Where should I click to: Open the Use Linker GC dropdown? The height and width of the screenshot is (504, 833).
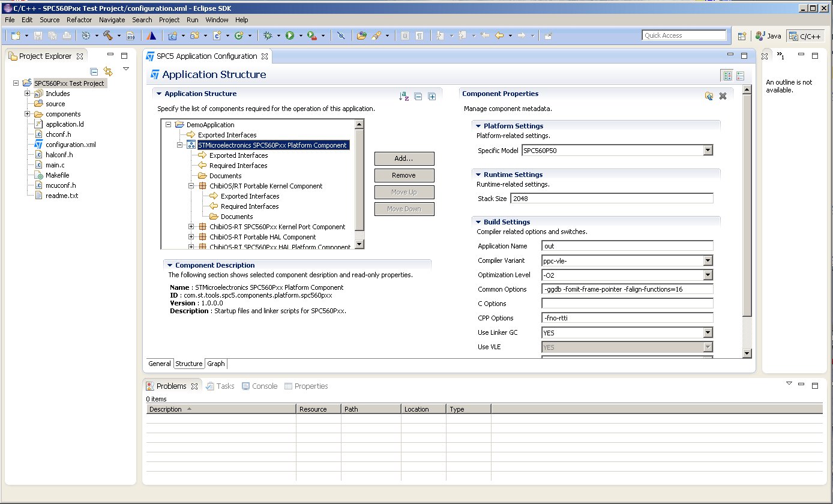pos(708,332)
